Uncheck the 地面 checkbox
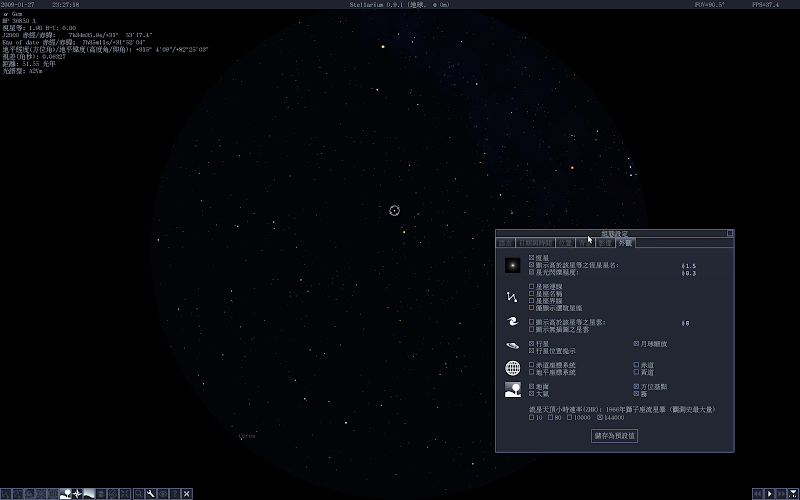 coord(532,387)
